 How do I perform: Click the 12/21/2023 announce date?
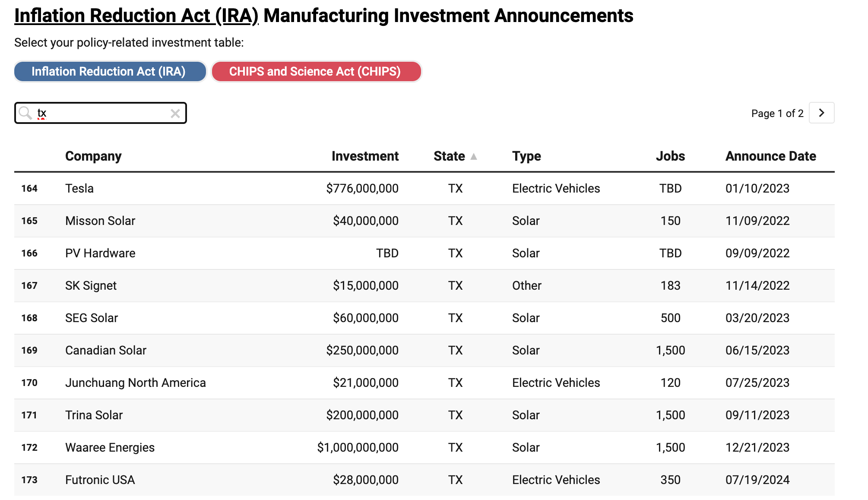757,447
